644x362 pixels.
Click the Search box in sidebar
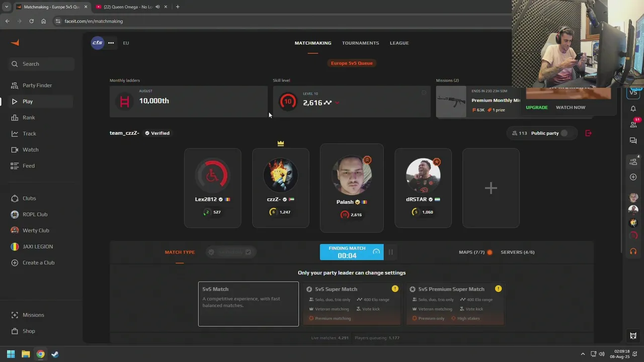coord(41,64)
